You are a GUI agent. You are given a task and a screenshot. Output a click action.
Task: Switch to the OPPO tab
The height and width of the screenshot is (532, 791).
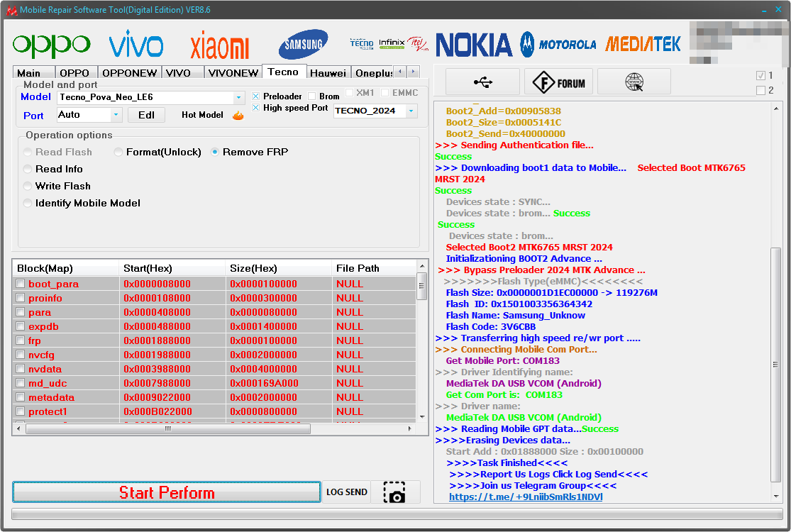(76, 72)
